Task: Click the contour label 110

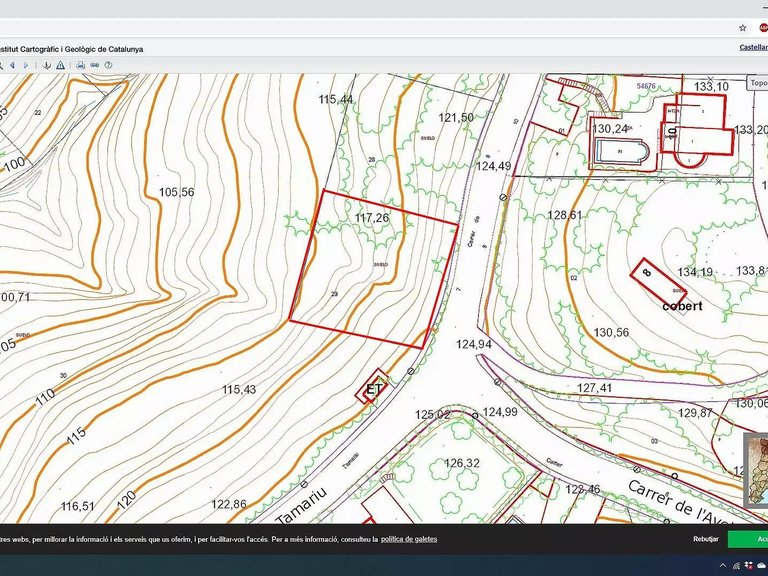Action: [x=45, y=397]
